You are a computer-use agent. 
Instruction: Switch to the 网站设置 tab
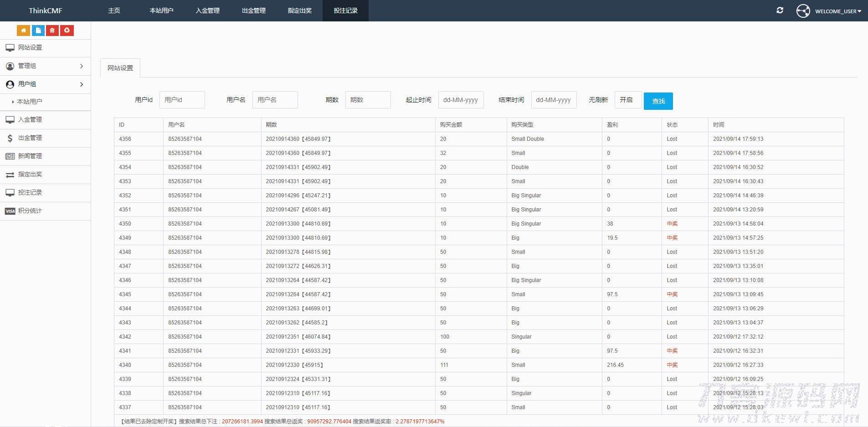coord(120,68)
